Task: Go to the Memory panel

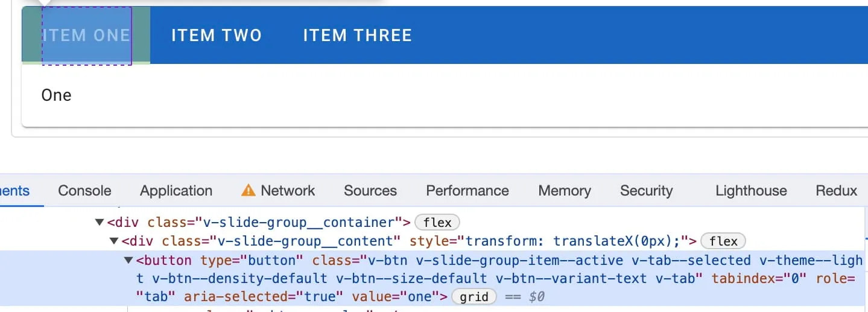Action: pyautogui.click(x=565, y=191)
